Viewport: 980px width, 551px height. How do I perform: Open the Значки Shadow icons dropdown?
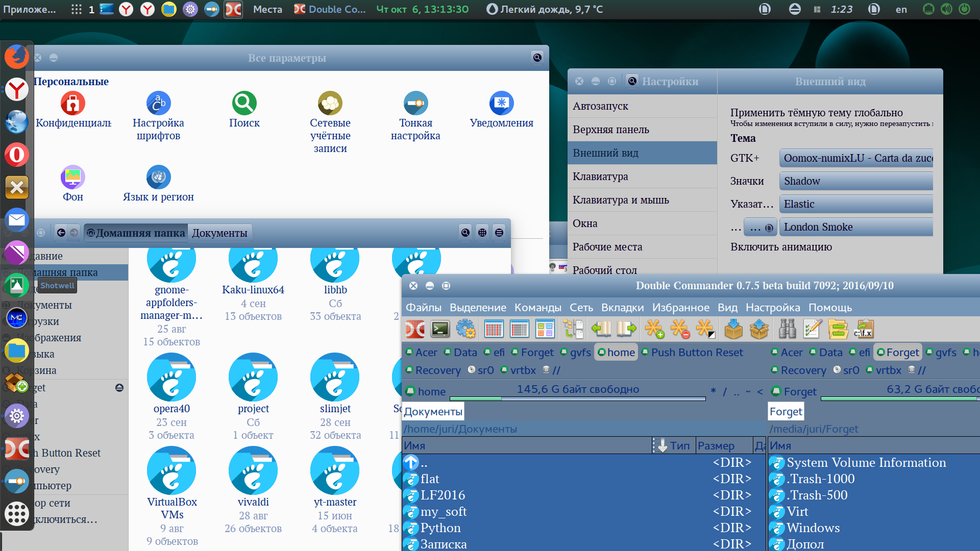[856, 181]
